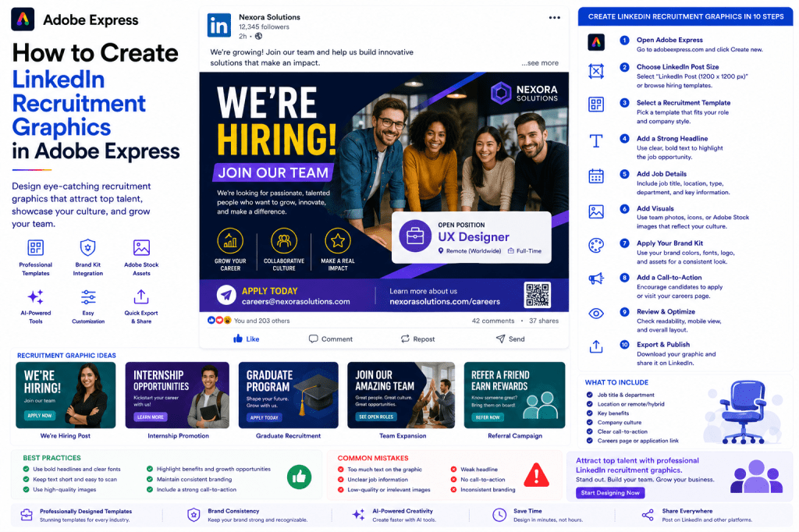This screenshot has height=532, width=799.
Task: Click the Clear call-to-action checkmark
Action: coord(590,431)
